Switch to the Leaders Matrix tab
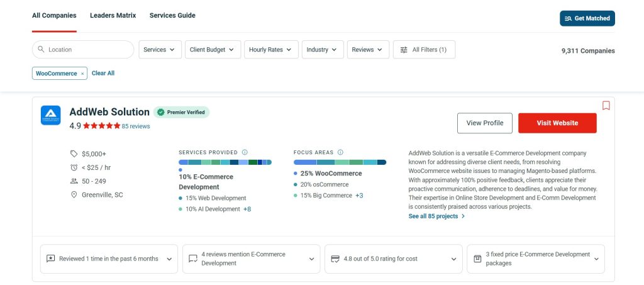Image resolution: width=644 pixels, height=285 pixels. [113, 16]
